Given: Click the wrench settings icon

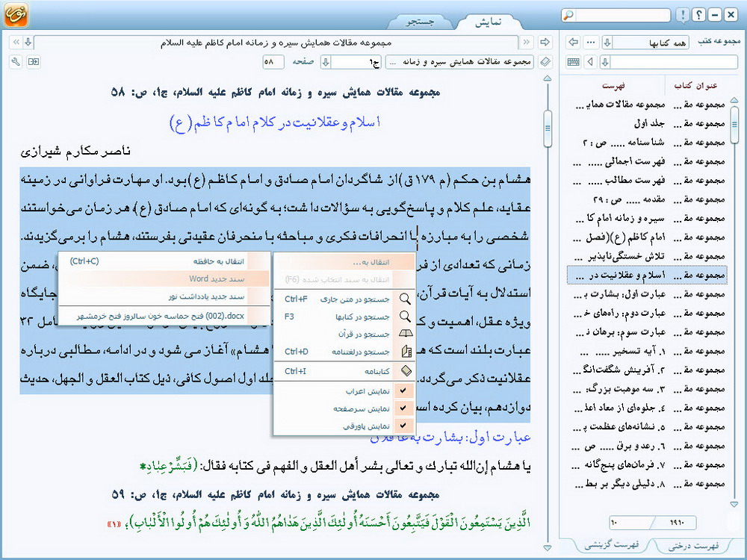Looking at the screenshot, I should point(16,61).
